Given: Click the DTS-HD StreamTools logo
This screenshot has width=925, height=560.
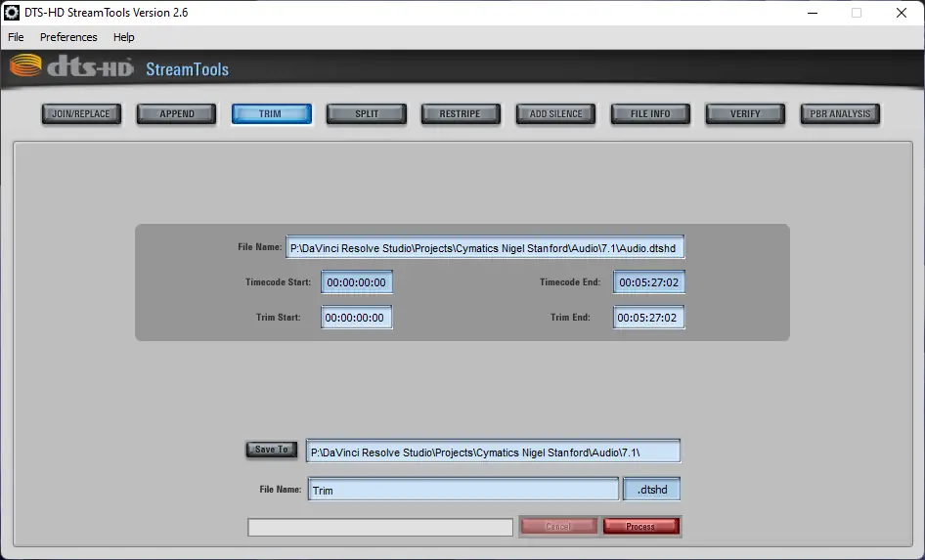Looking at the screenshot, I should [x=119, y=66].
